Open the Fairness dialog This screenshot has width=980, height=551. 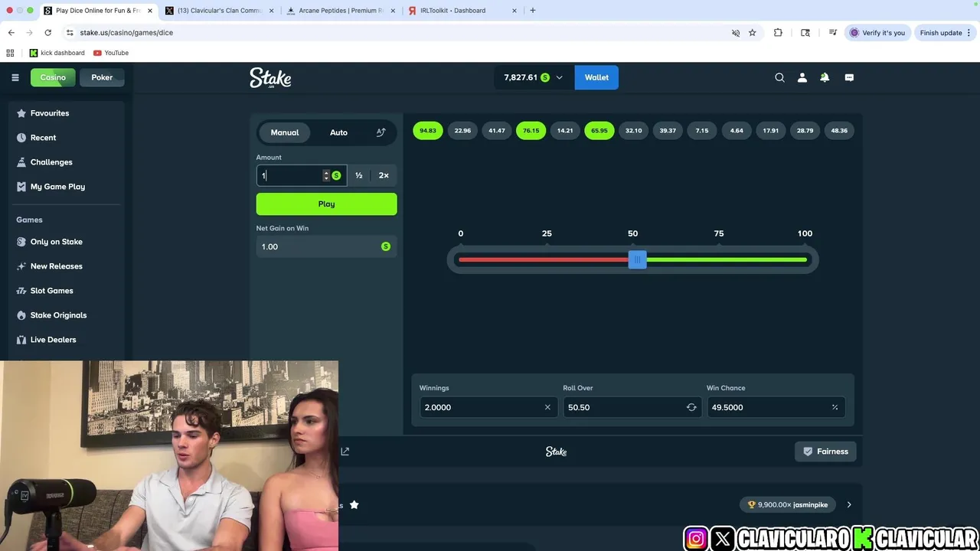825,452
